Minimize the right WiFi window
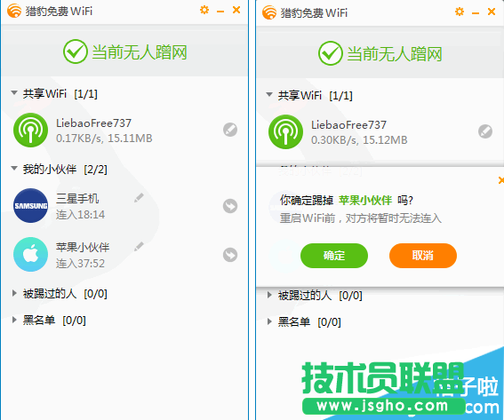The height and width of the screenshot is (420, 504). pyautogui.click(x=476, y=12)
